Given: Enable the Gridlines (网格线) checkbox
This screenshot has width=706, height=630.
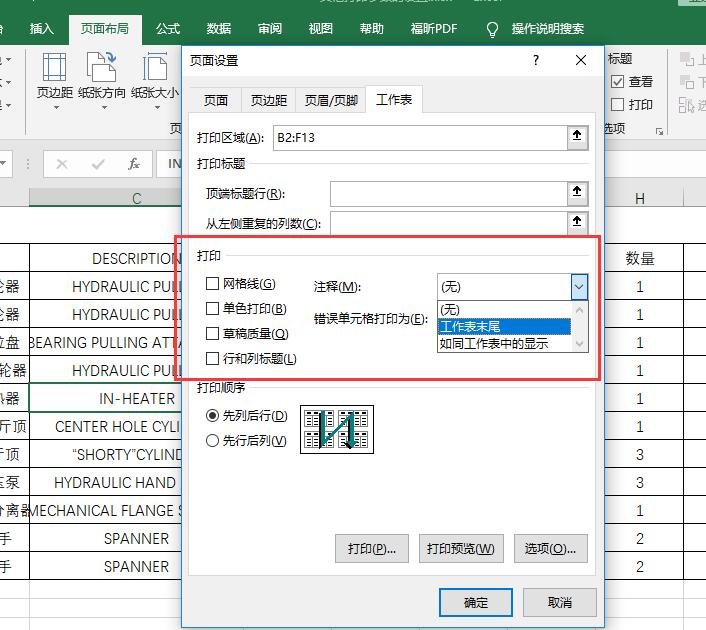Looking at the screenshot, I should pos(212,285).
